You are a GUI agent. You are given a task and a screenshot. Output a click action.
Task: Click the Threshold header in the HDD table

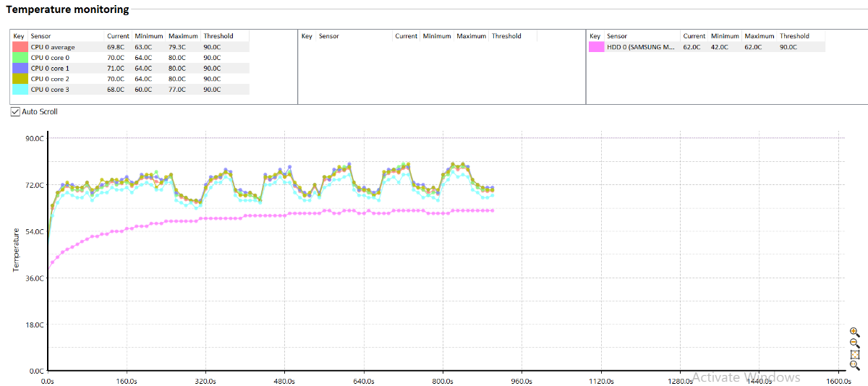(794, 36)
